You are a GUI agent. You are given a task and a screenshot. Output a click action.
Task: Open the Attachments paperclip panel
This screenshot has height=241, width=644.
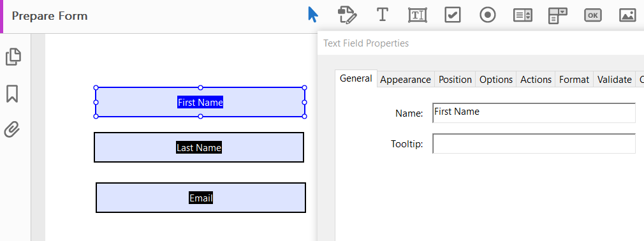(12, 129)
